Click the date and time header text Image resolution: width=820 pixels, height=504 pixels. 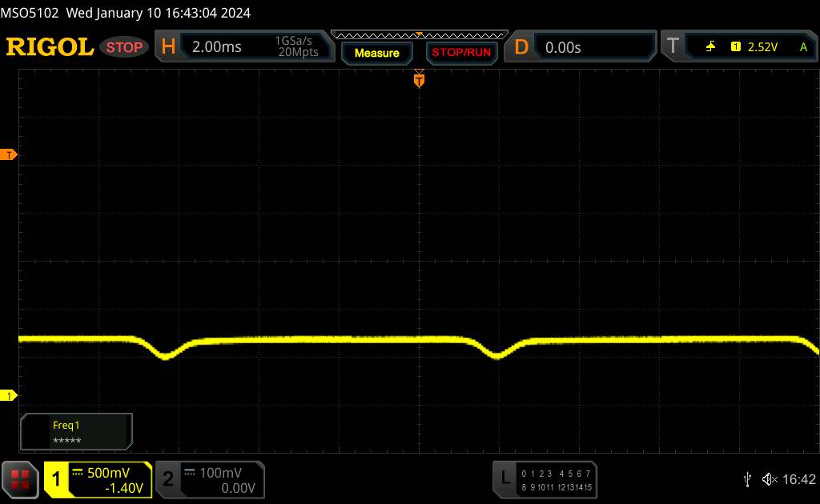159,13
